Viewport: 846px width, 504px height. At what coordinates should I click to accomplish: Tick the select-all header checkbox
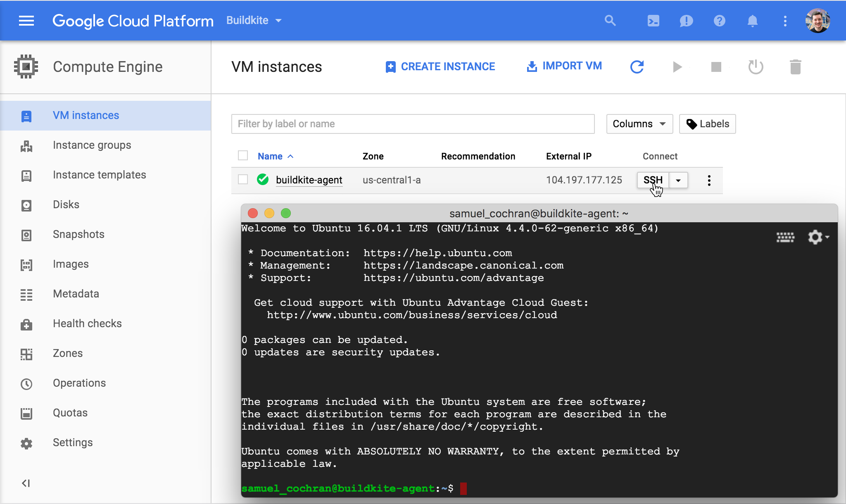[243, 155]
